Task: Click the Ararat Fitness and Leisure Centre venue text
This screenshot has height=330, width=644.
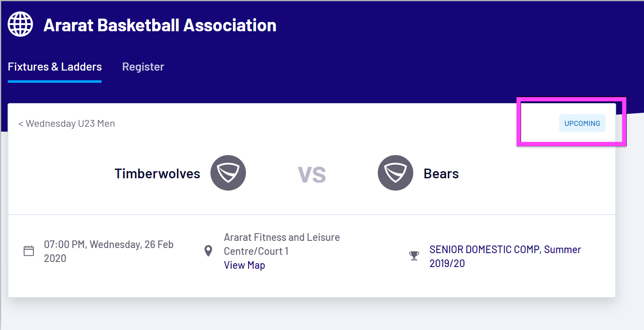Action: pos(281,244)
